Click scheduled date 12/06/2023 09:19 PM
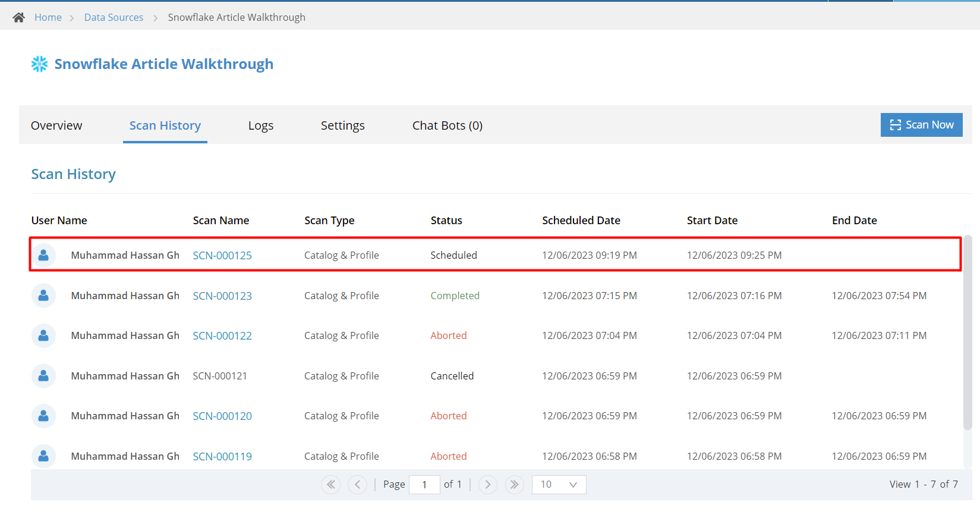 (x=590, y=255)
